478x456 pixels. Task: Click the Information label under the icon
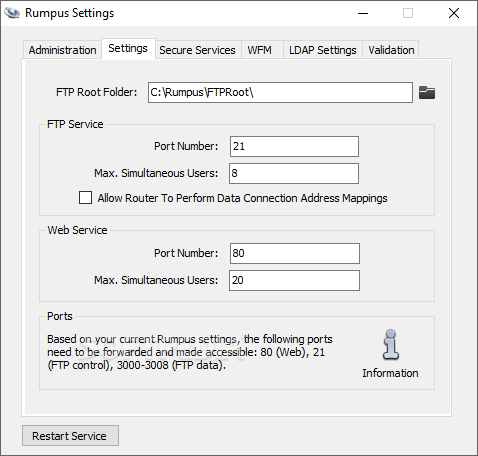[x=390, y=373]
